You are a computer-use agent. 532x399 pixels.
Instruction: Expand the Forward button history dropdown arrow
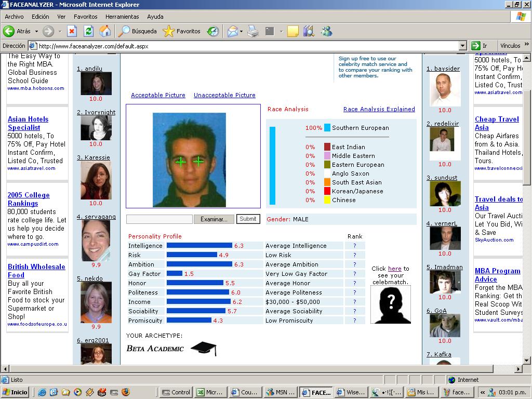(x=60, y=31)
